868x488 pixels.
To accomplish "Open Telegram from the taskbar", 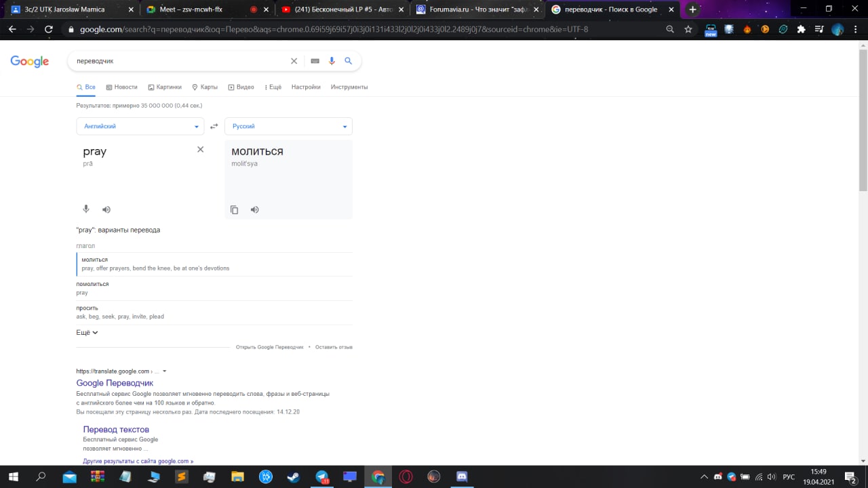I will click(321, 476).
